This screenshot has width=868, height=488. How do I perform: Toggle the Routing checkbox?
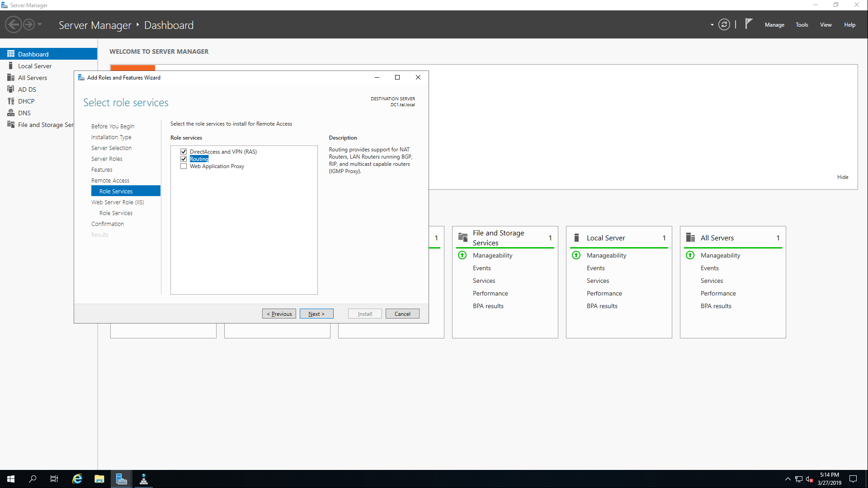[x=184, y=159]
